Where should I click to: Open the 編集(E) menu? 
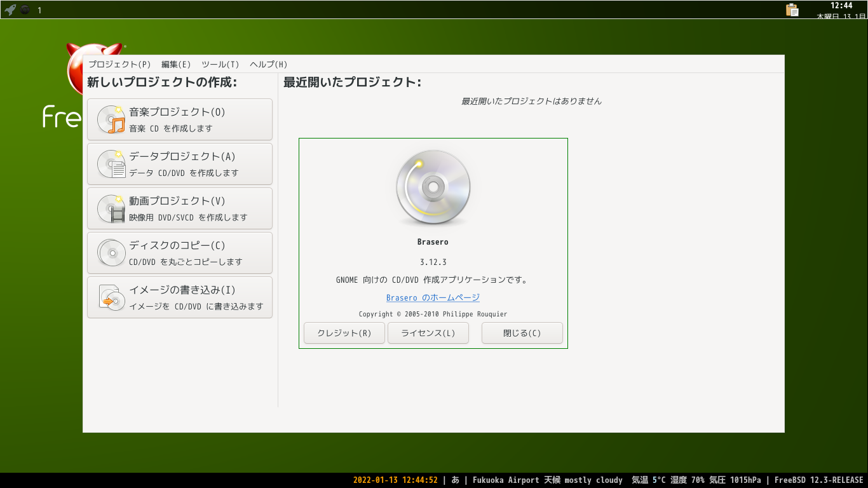(x=176, y=64)
